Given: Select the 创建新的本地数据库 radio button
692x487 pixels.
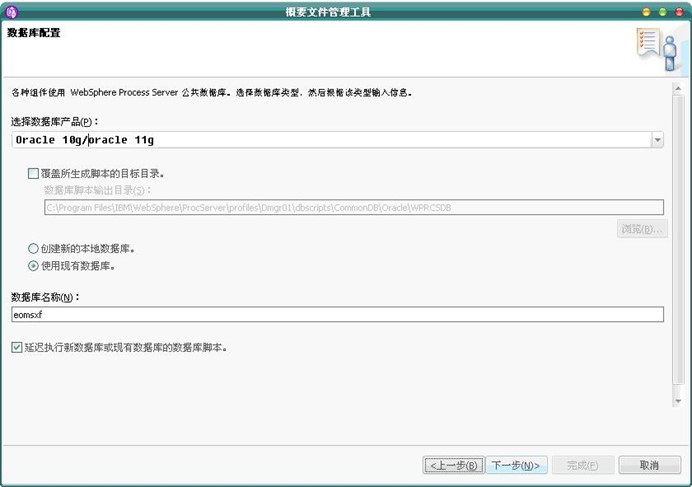Looking at the screenshot, I should click(x=34, y=248).
